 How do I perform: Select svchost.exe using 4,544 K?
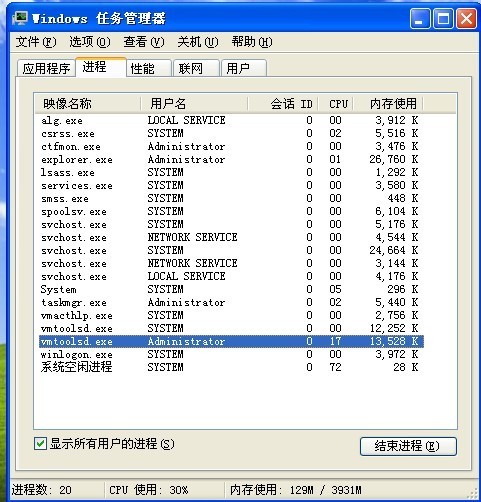[x=231, y=237]
